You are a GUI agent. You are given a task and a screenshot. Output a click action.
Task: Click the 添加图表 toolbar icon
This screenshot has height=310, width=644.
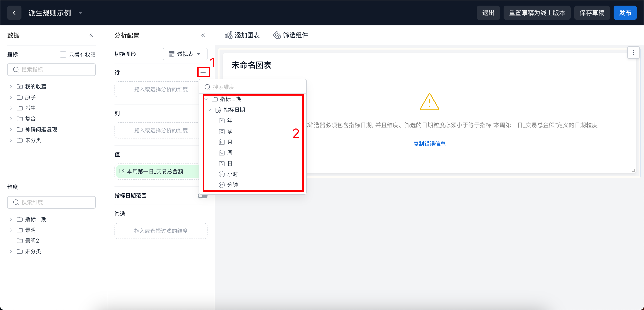pos(229,35)
